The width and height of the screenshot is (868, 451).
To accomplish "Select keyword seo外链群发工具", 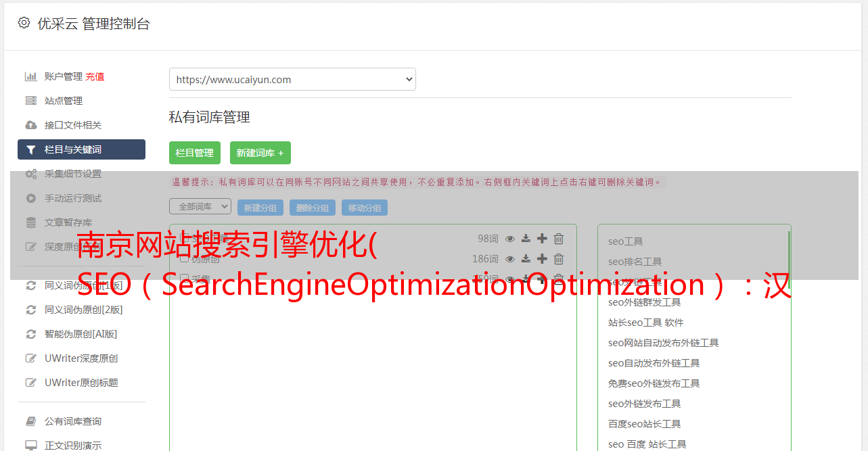I will click(645, 302).
